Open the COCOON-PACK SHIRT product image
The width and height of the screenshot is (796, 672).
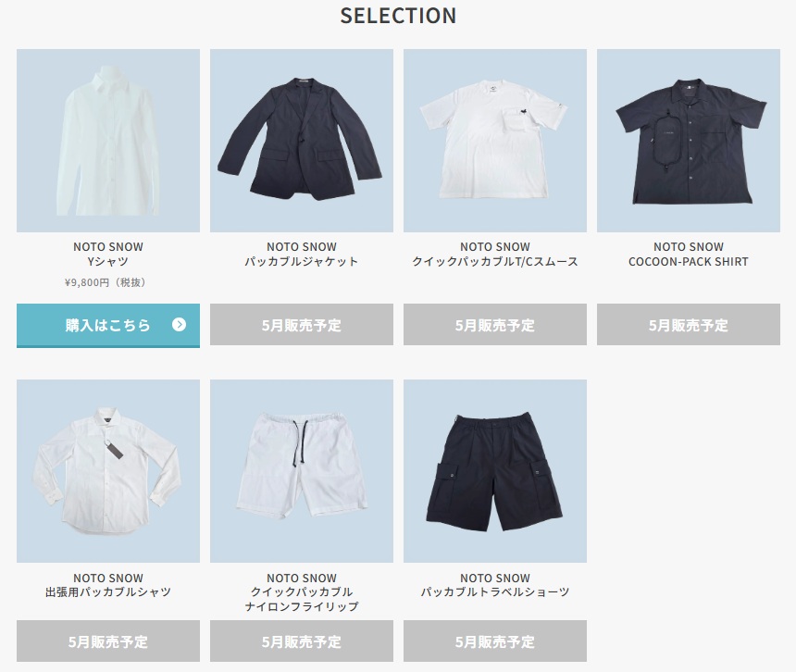(689, 141)
